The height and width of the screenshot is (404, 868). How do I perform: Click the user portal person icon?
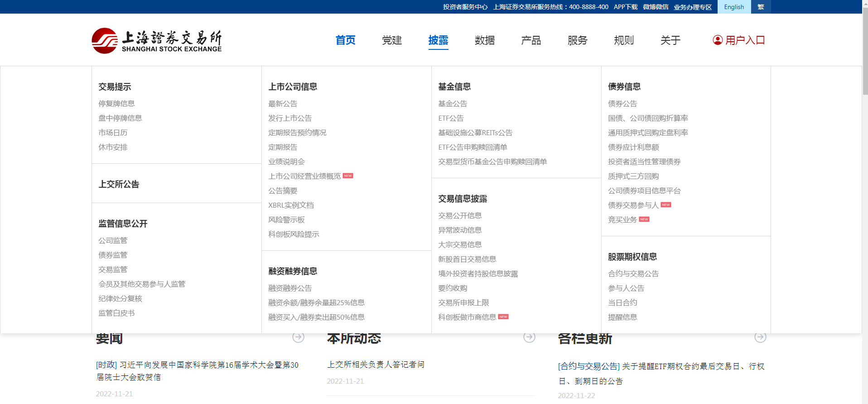(718, 40)
